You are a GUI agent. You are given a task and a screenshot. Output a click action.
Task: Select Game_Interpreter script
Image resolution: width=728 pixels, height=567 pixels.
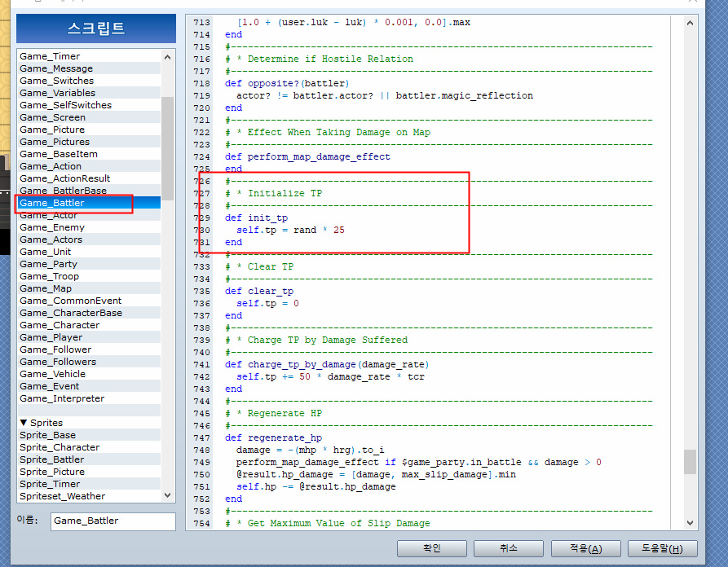[x=89, y=398]
